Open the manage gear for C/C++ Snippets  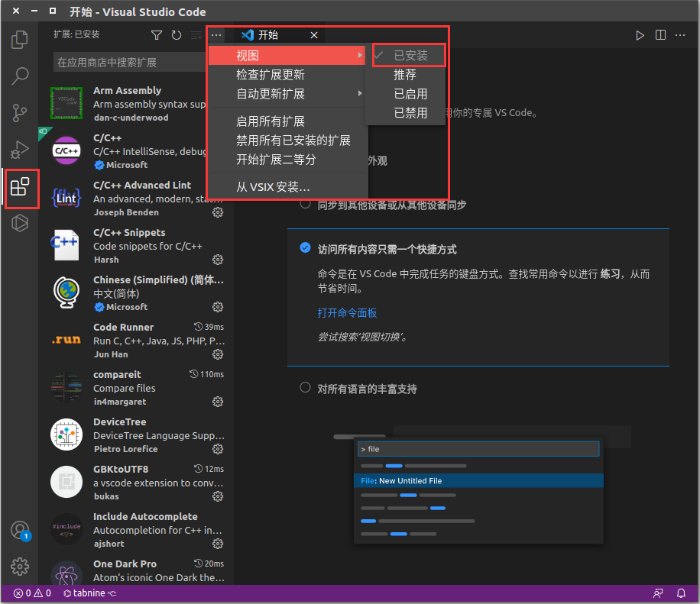pos(218,260)
